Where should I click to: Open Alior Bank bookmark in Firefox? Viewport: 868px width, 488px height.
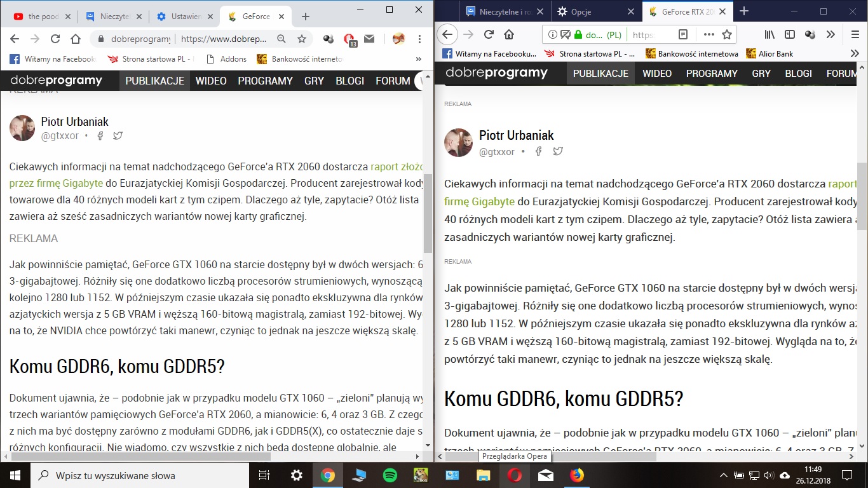tap(770, 54)
